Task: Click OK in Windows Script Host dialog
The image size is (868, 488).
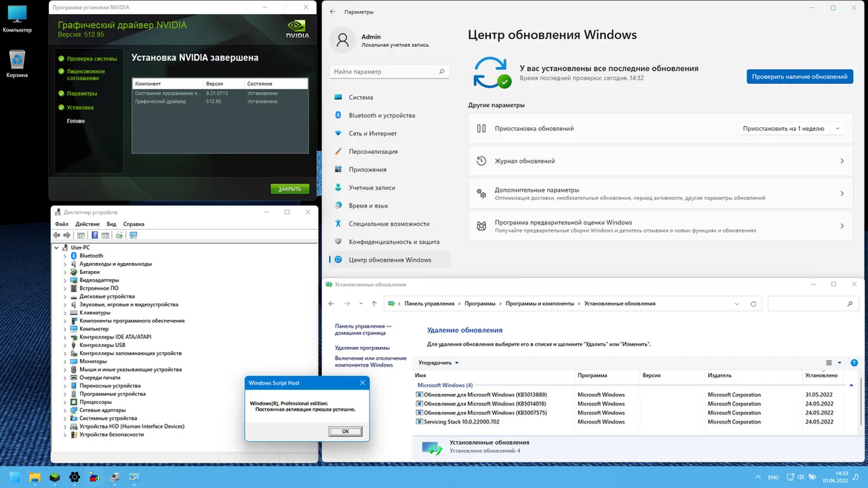Action: click(345, 431)
